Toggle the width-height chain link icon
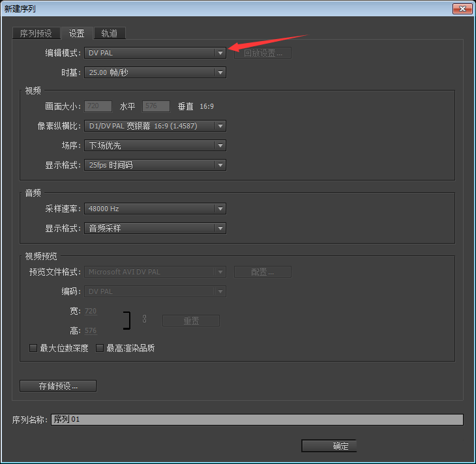This screenshot has width=476, height=464. click(145, 319)
